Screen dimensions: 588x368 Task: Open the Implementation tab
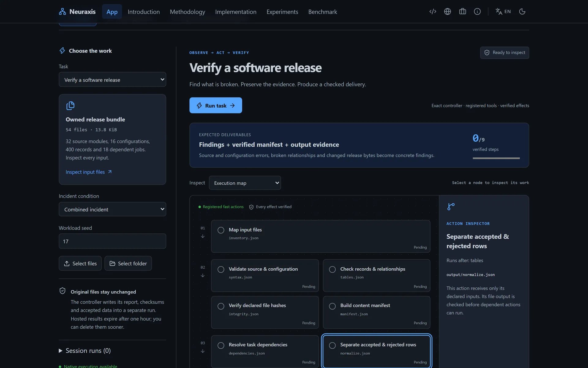(236, 12)
